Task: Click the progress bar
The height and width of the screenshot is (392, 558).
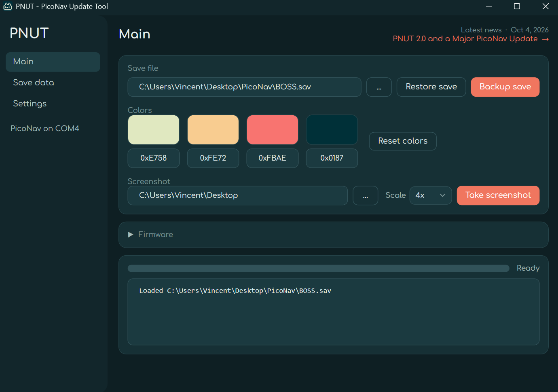Action: pos(319,268)
